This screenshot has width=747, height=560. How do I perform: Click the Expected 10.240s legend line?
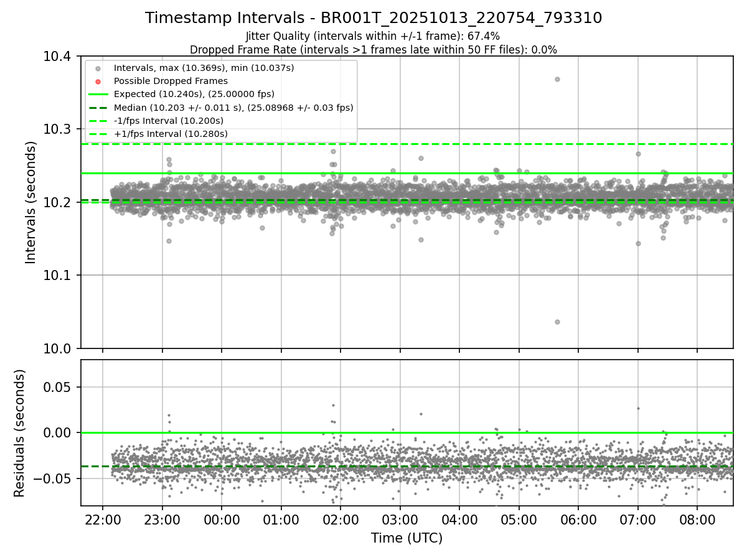(x=98, y=94)
